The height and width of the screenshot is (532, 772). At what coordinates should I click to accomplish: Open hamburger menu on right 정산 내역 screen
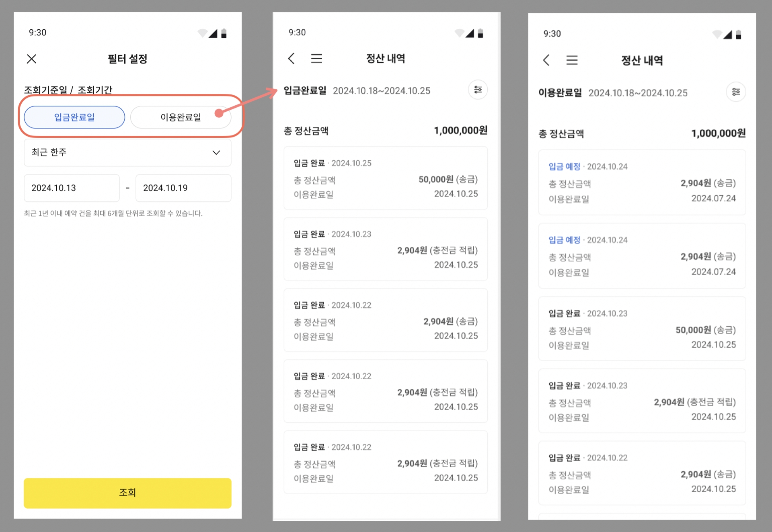572,60
